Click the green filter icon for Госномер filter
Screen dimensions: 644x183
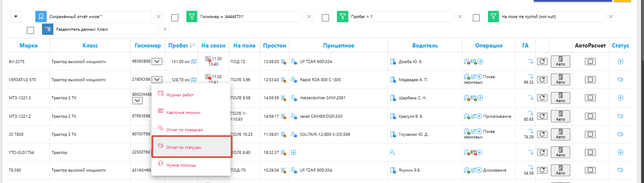192,17
